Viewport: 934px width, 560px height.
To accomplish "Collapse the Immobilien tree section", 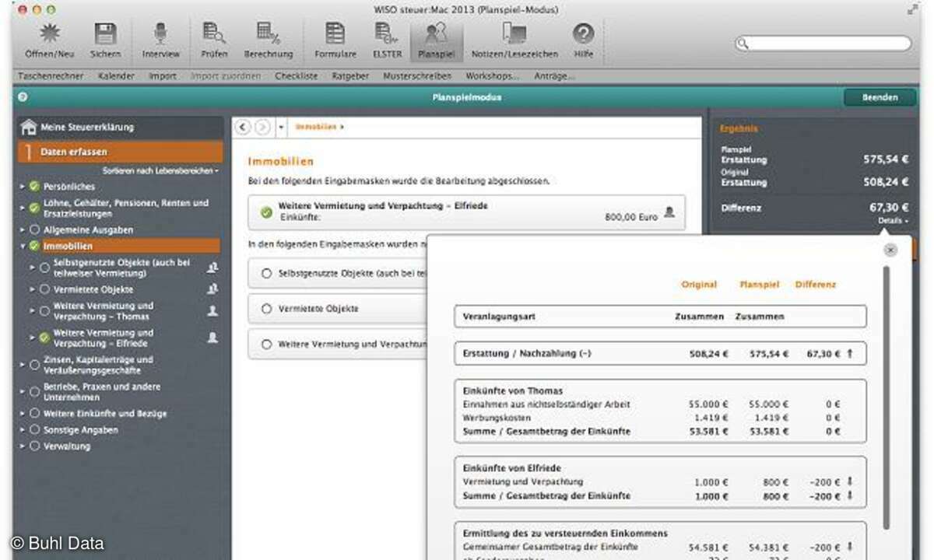I will (23, 246).
